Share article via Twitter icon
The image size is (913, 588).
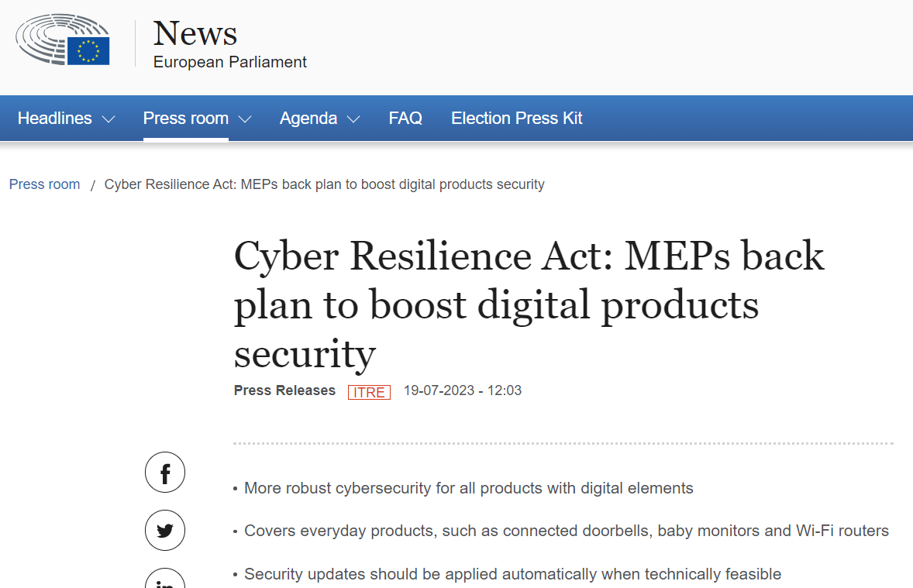pyautogui.click(x=165, y=530)
